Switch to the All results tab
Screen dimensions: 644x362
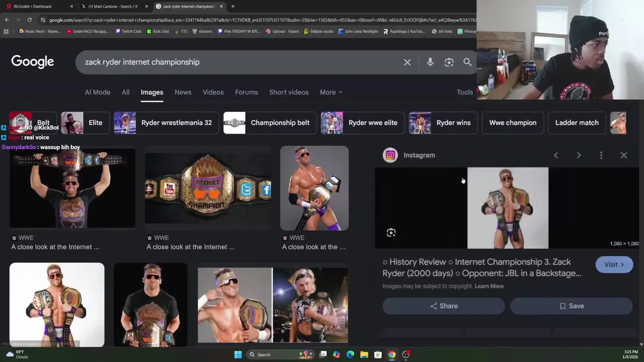click(x=125, y=92)
